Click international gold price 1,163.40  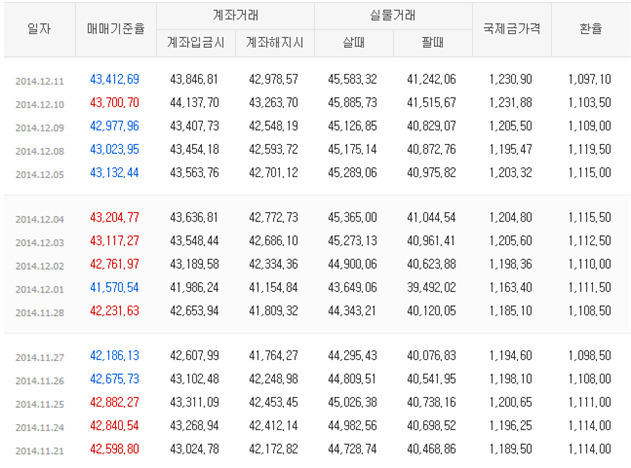coord(511,287)
